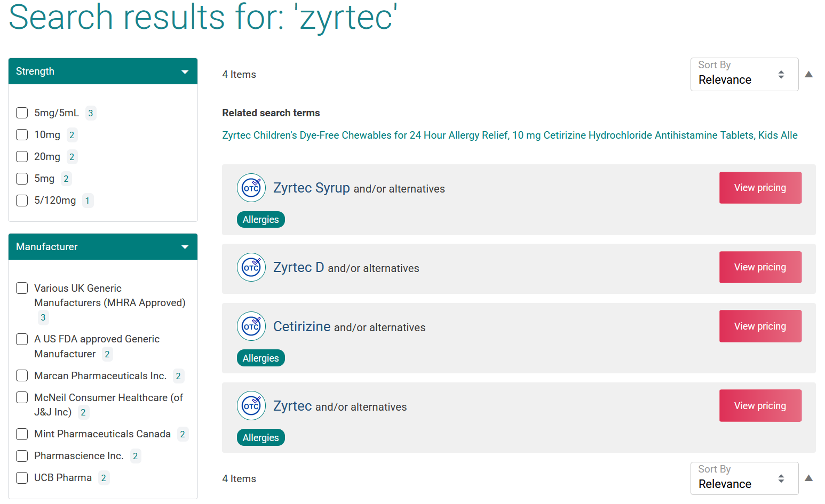Click OTC icon in last Zyrtec row
The image size is (825, 504).
click(x=251, y=406)
